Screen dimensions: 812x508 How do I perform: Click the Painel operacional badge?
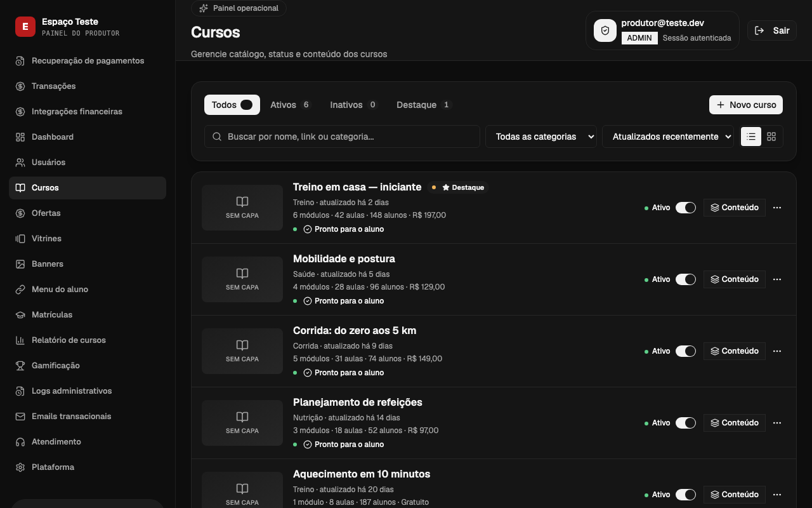239,8
